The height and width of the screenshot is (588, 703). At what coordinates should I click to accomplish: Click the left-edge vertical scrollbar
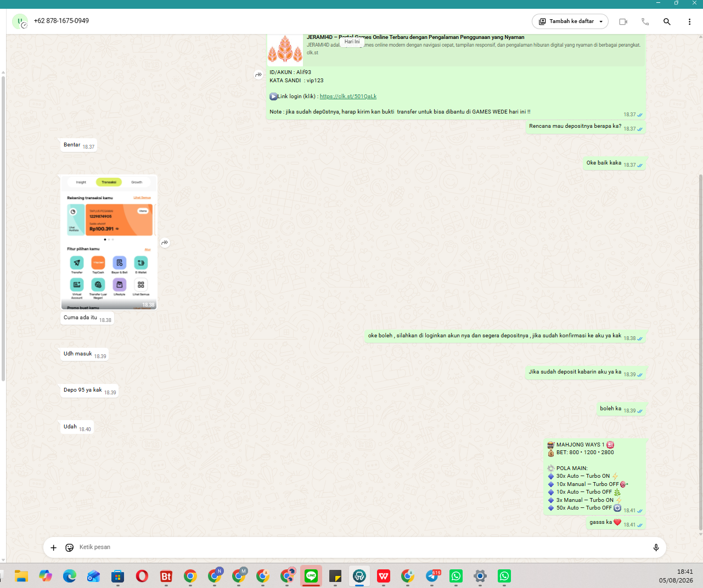[3, 228]
